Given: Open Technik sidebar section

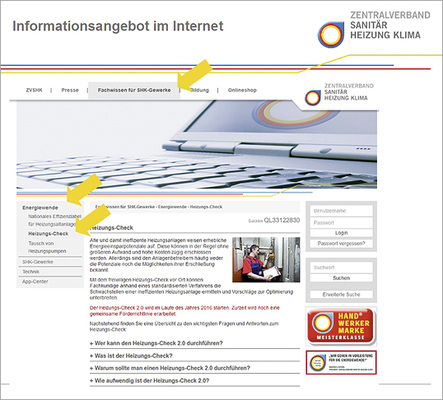Looking at the screenshot, I should pyautogui.click(x=31, y=272).
